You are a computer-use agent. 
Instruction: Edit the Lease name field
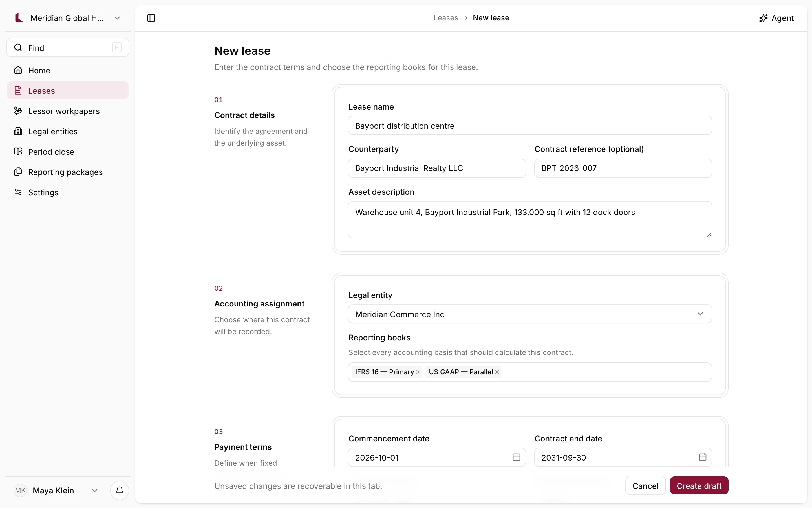pos(530,126)
